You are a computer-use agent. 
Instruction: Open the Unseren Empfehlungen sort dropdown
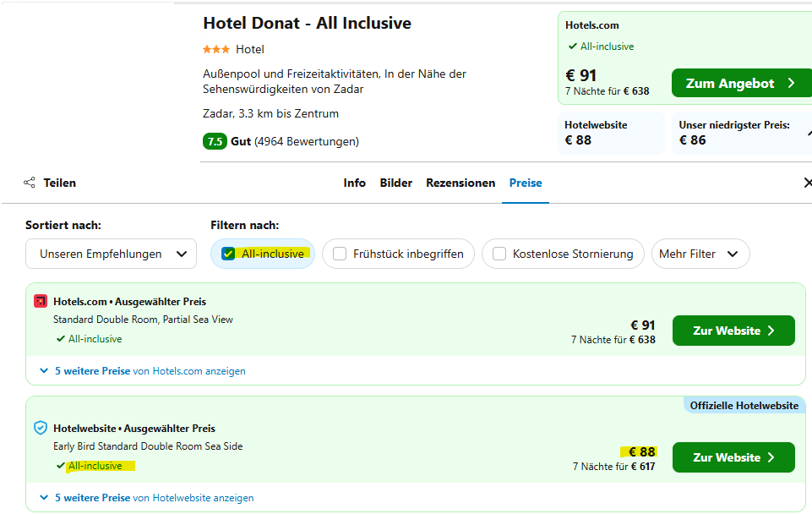pos(111,254)
